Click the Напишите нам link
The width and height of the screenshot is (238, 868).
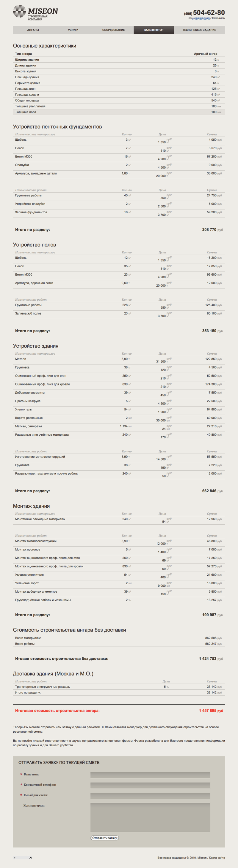pos(201,18)
